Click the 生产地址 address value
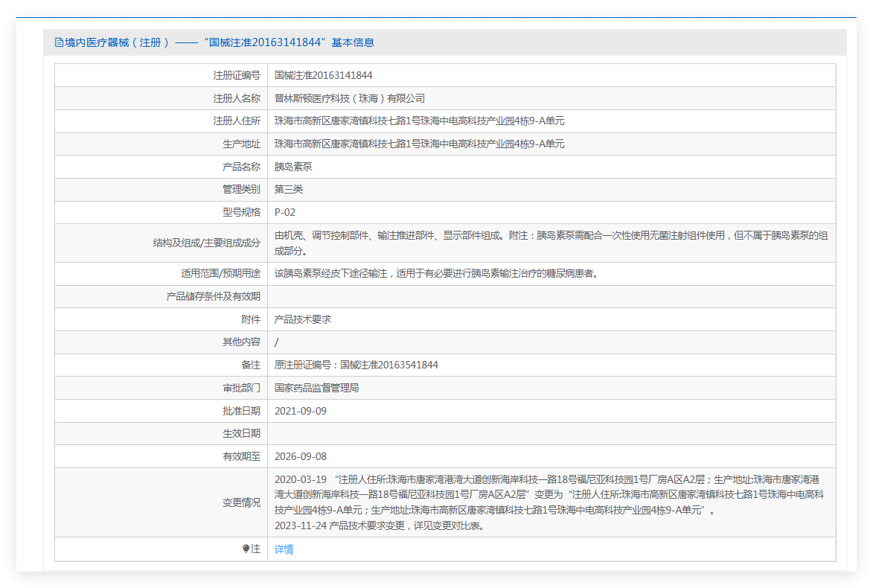 [419, 144]
